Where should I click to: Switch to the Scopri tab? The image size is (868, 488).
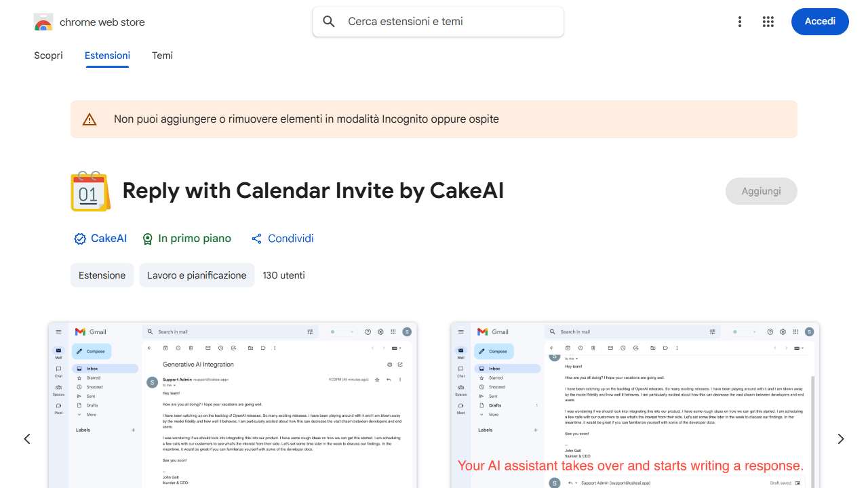point(48,56)
